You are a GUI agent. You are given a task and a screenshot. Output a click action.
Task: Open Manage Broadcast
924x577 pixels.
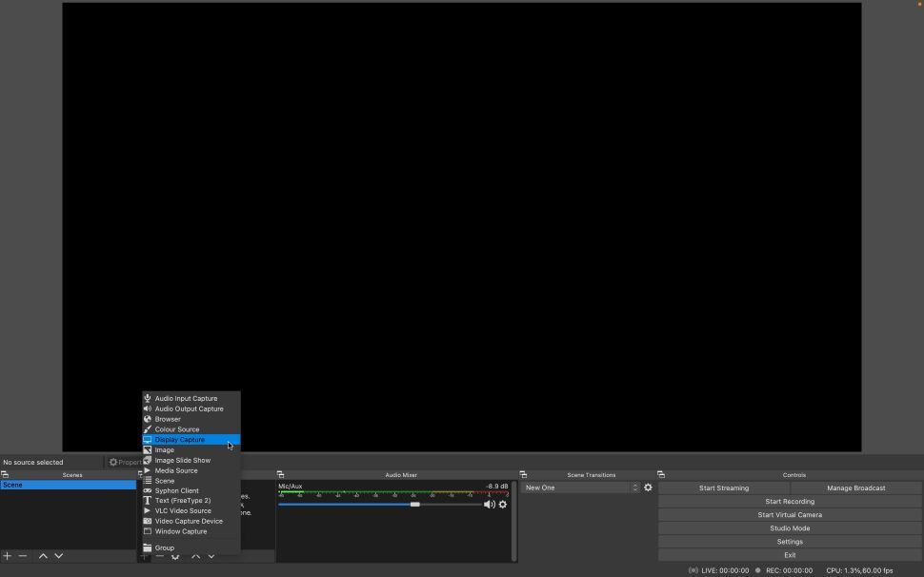click(855, 488)
